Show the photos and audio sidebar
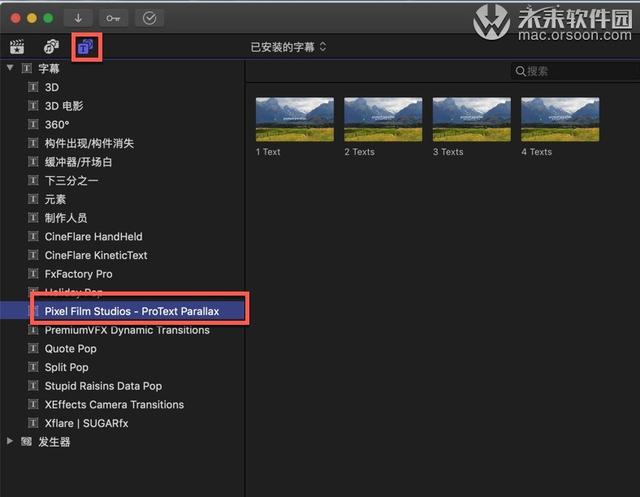640x497 pixels. (x=51, y=47)
